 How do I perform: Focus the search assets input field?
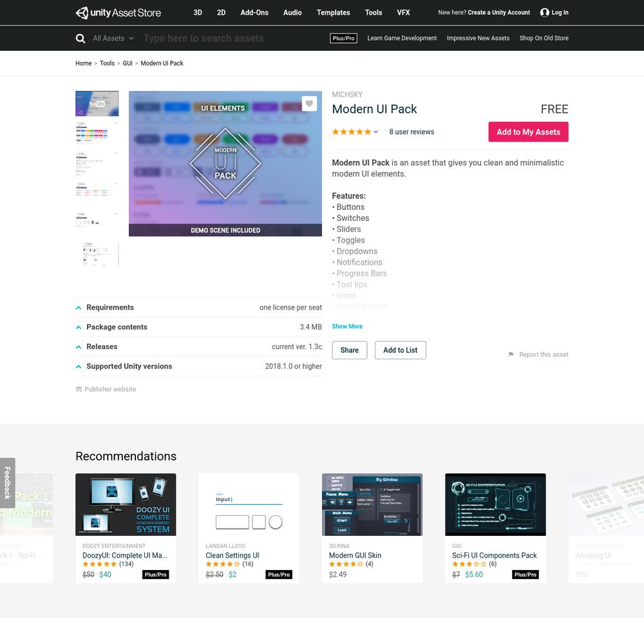(x=232, y=38)
